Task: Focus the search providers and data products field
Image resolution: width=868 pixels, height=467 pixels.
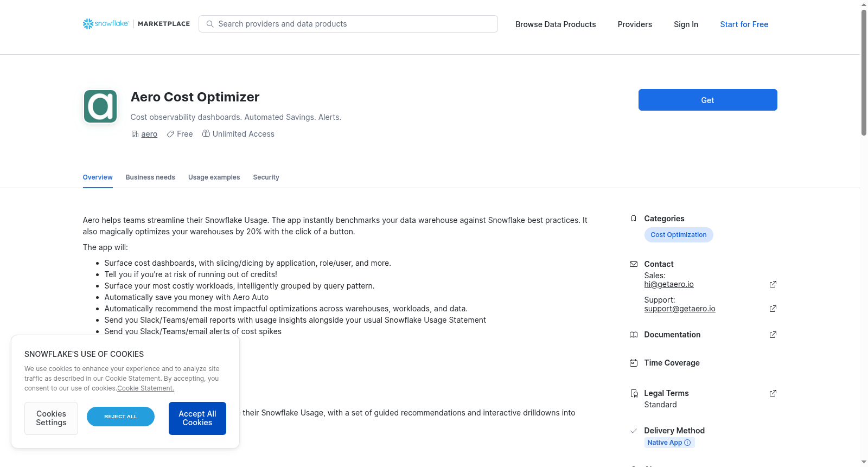Action: coord(348,24)
